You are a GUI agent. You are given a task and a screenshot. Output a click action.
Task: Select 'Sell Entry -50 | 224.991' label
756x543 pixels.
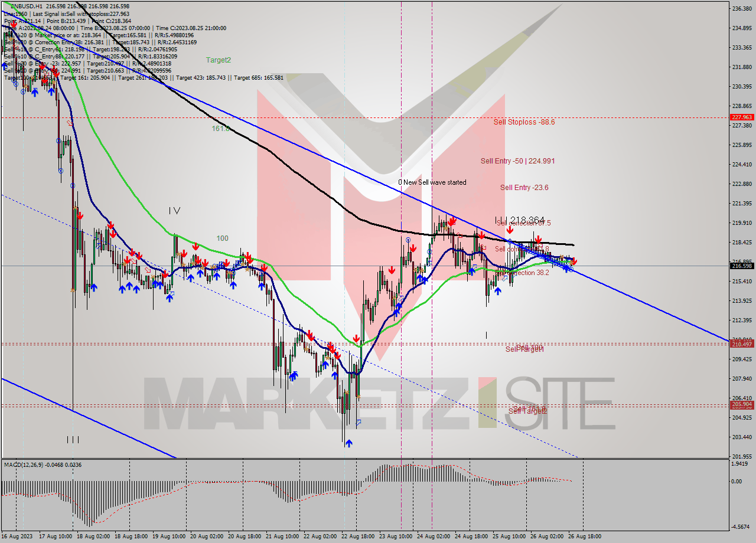tap(517, 161)
